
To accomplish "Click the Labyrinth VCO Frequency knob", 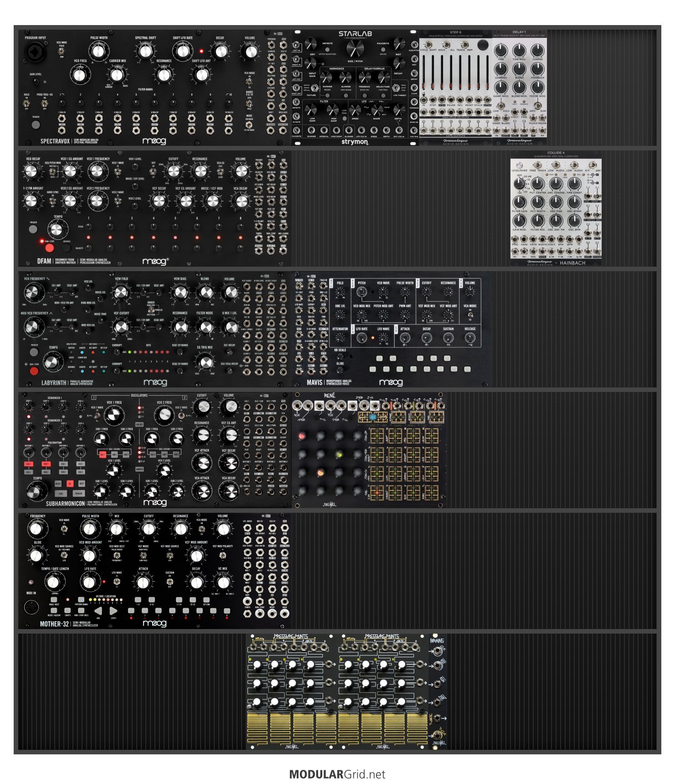I will (34, 293).
